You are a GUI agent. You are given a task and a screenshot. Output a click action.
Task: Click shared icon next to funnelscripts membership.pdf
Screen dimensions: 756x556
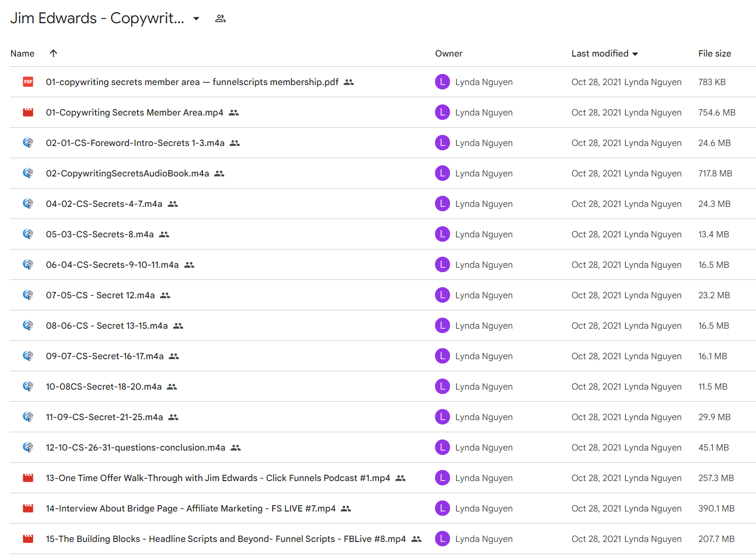pyautogui.click(x=349, y=83)
